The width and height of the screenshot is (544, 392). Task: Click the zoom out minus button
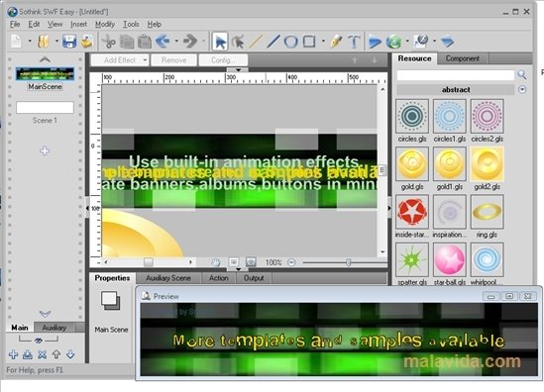(291, 262)
